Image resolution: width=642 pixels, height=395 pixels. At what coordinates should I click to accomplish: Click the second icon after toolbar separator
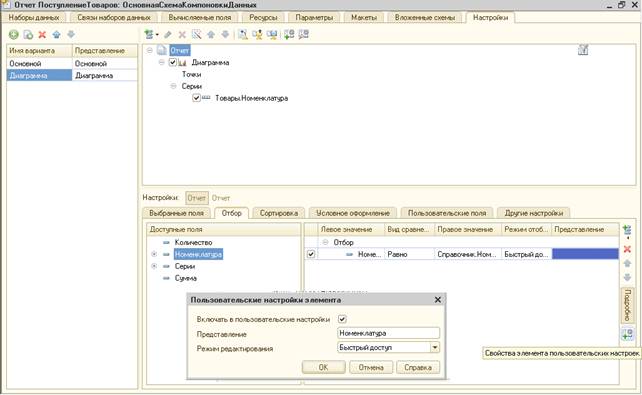[258, 35]
